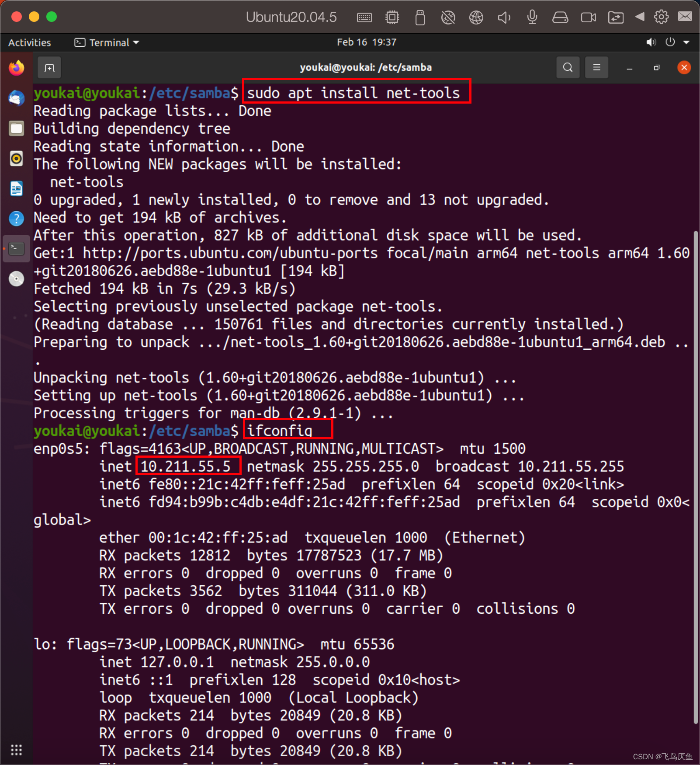Click the power icon in Ubuntu top bar

point(670,42)
